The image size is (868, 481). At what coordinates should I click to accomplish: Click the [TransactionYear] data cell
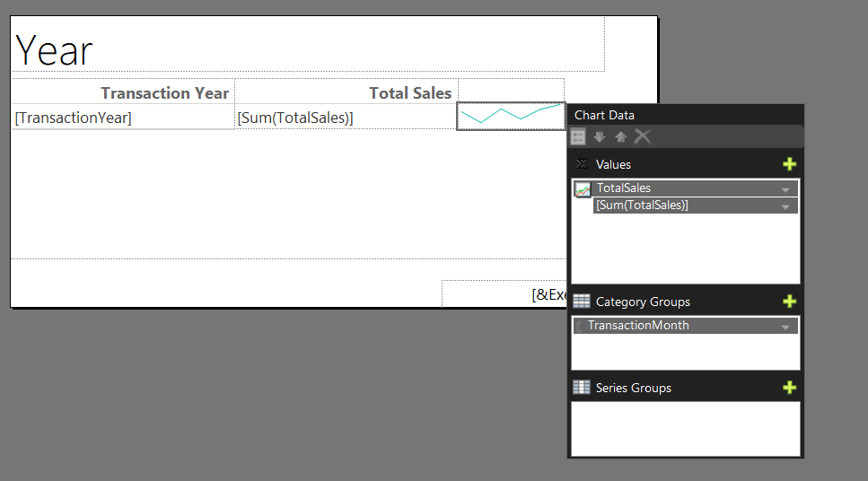tap(123, 117)
